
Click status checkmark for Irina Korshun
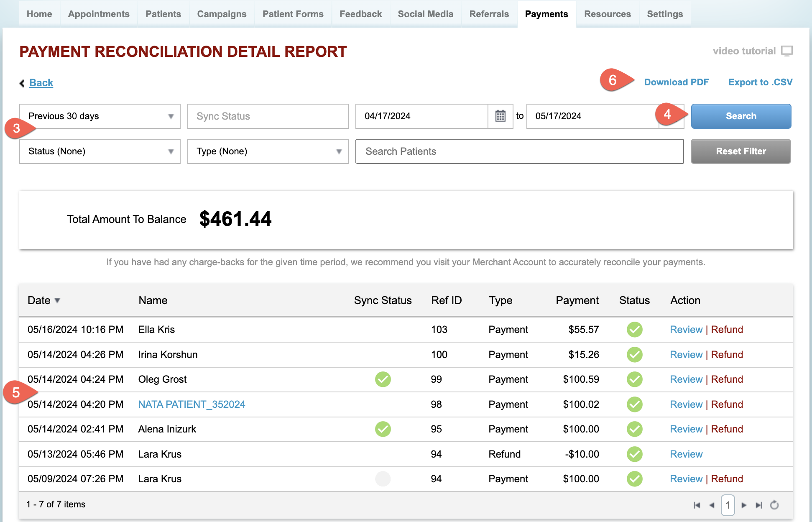click(x=634, y=355)
